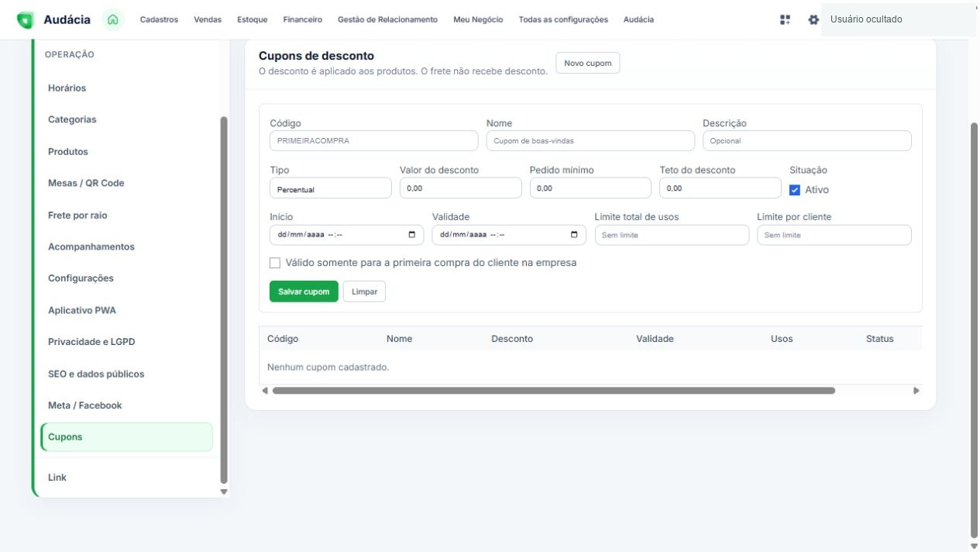Select Link in the sidebar
Image resolution: width=980 pixels, height=552 pixels.
tap(126, 478)
